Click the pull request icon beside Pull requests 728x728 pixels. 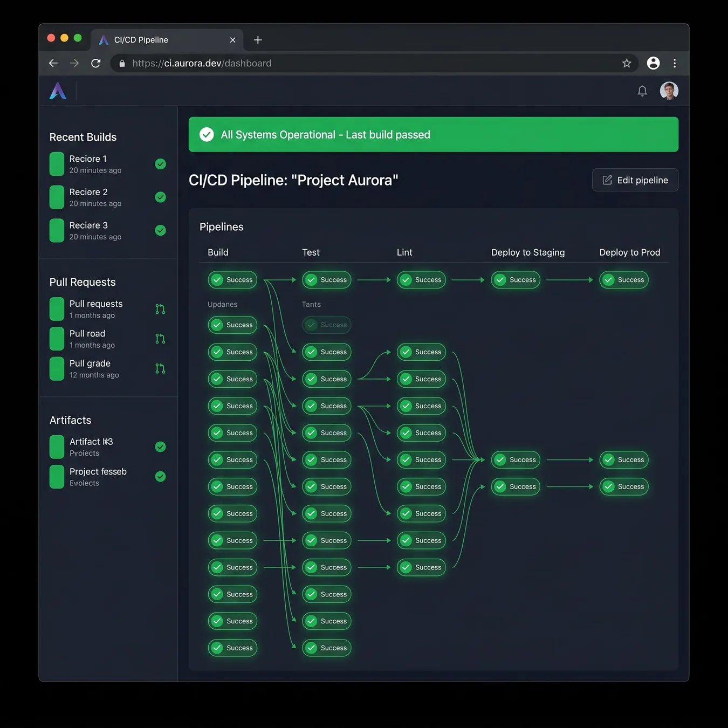point(160,309)
